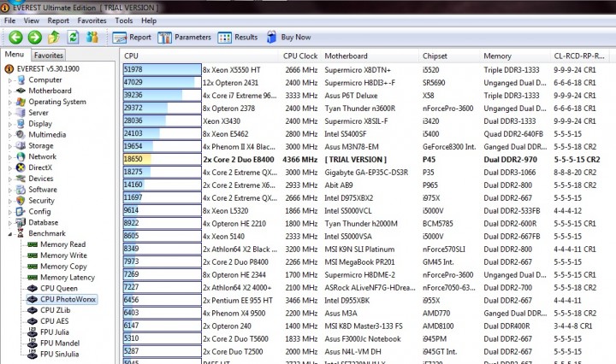The width and height of the screenshot is (616, 364).
Task: Sort by the Memory column header
Action: [x=515, y=56]
